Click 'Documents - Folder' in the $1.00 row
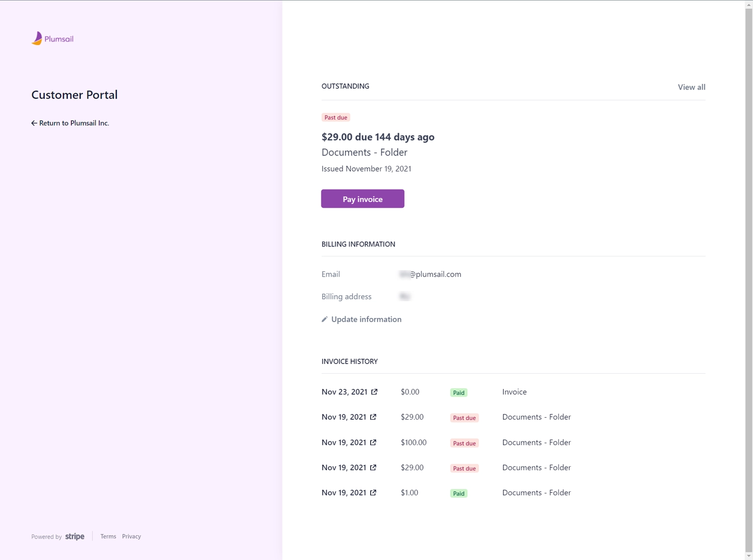753x560 pixels. pos(536,492)
